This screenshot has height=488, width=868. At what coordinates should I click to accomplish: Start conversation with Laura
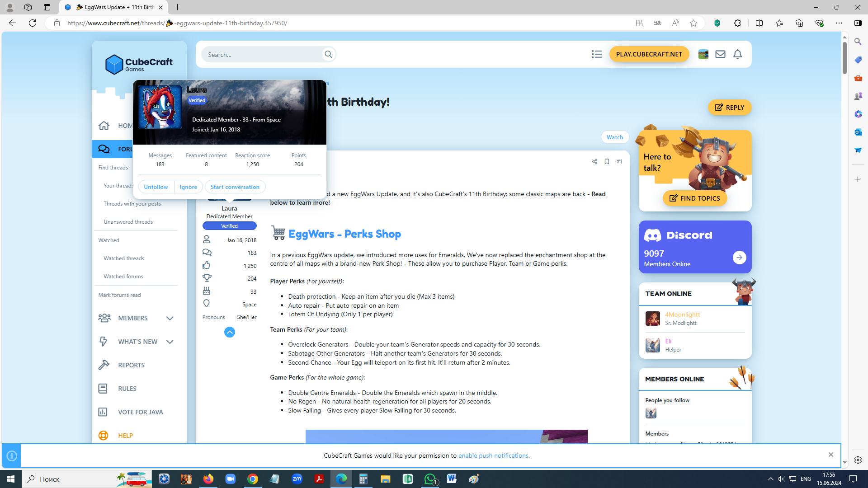235,187
